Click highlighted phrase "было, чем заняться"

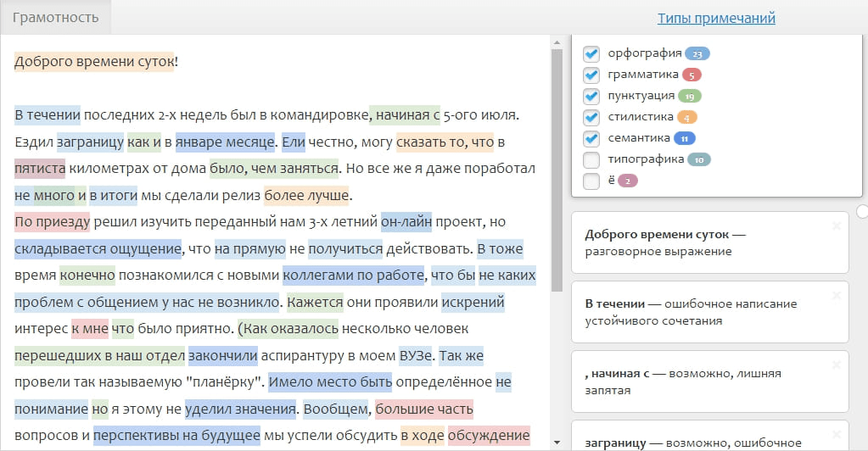coord(274,168)
